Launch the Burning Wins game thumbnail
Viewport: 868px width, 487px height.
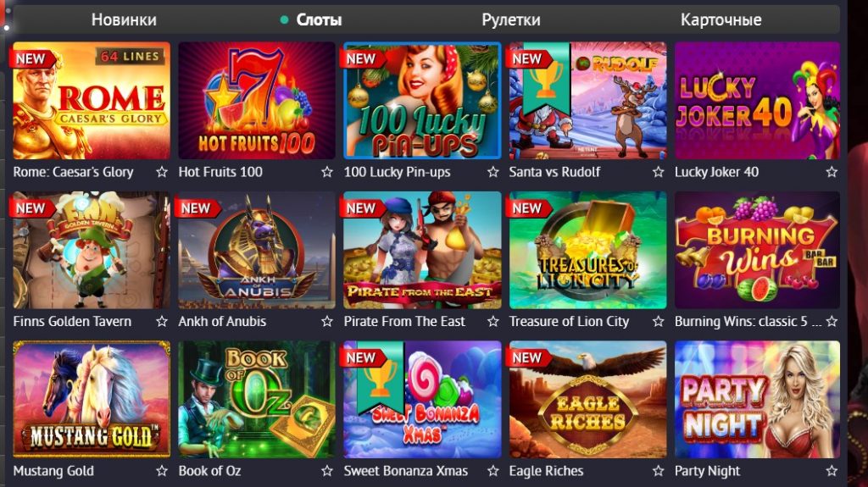pos(757,250)
